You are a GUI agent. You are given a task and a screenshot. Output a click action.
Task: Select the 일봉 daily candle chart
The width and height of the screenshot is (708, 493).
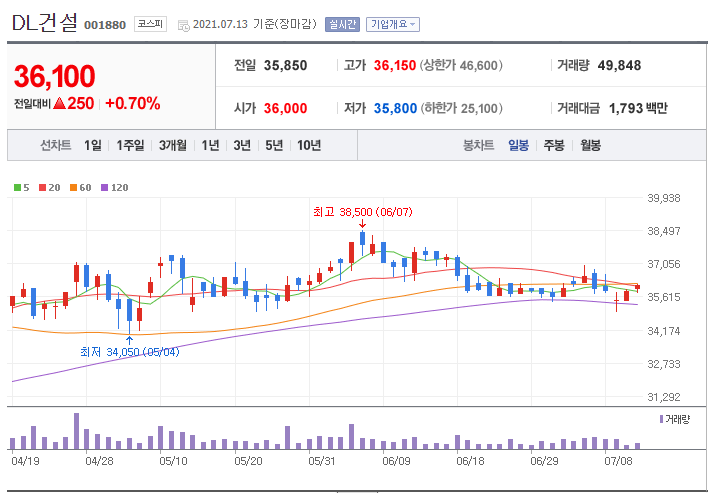(x=518, y=145)
